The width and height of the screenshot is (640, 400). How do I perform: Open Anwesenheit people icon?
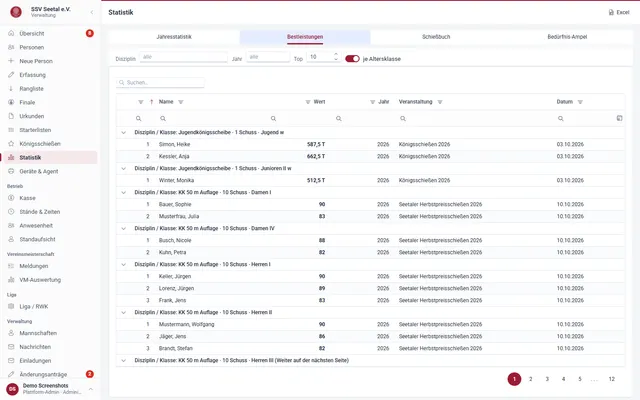(x=11, y=225)
